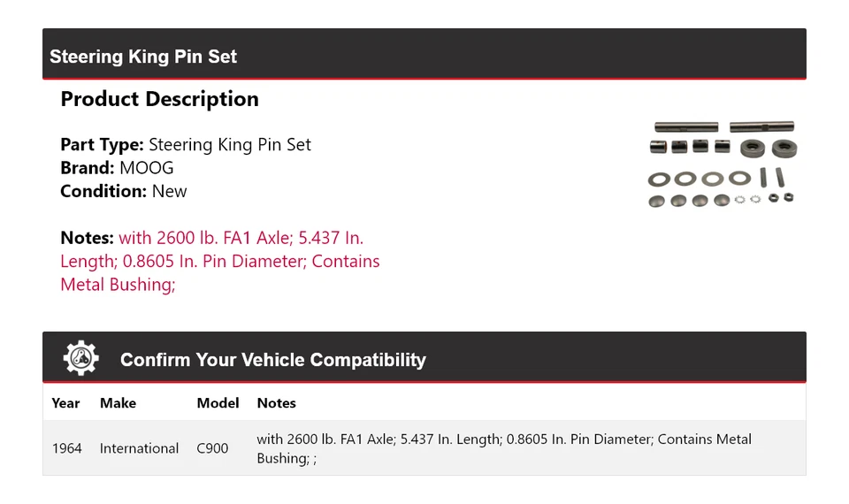Viewport: 849px width, 504px height.
Task: Click the MOOG brand name
Action: pos(147,168)
